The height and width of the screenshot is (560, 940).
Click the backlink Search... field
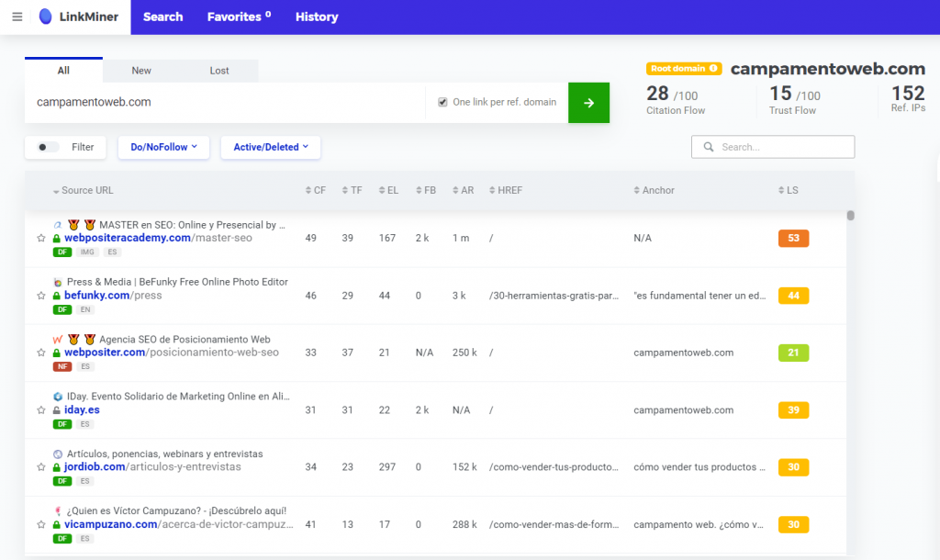pos(773,147)
